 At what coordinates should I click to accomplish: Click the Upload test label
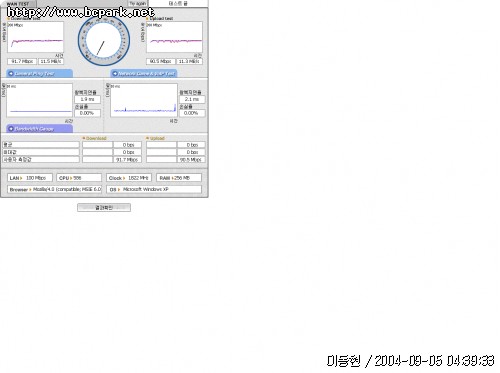click(161, 19)
